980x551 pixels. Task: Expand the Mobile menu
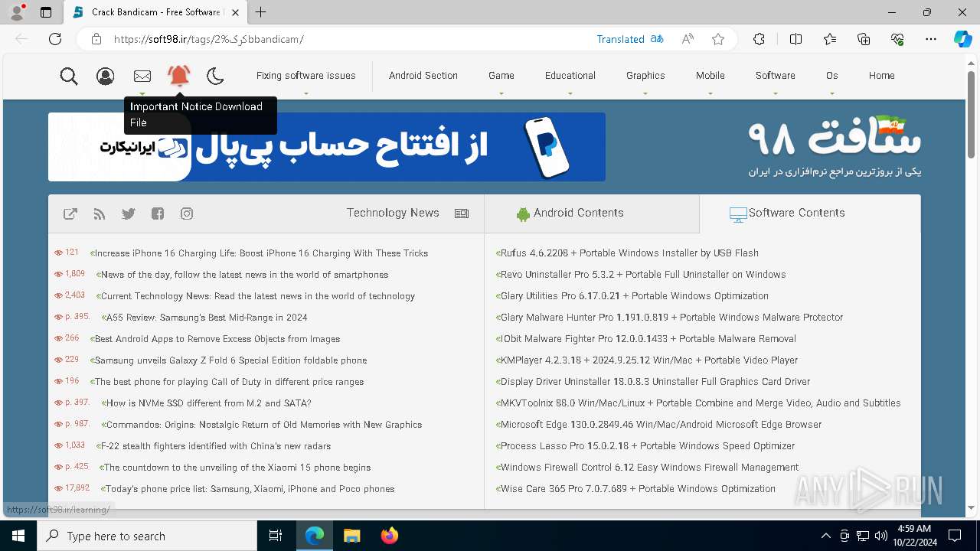pos(710,76)
